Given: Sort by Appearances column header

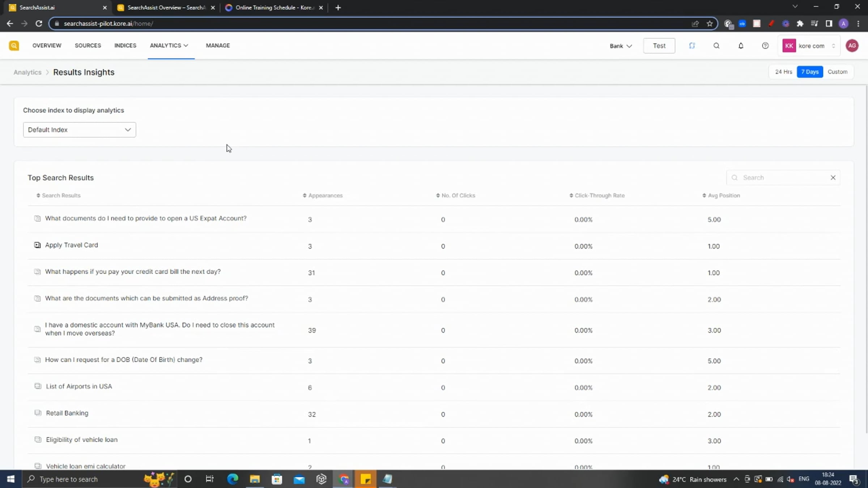Looking at the screenshot, I should 323,196.
